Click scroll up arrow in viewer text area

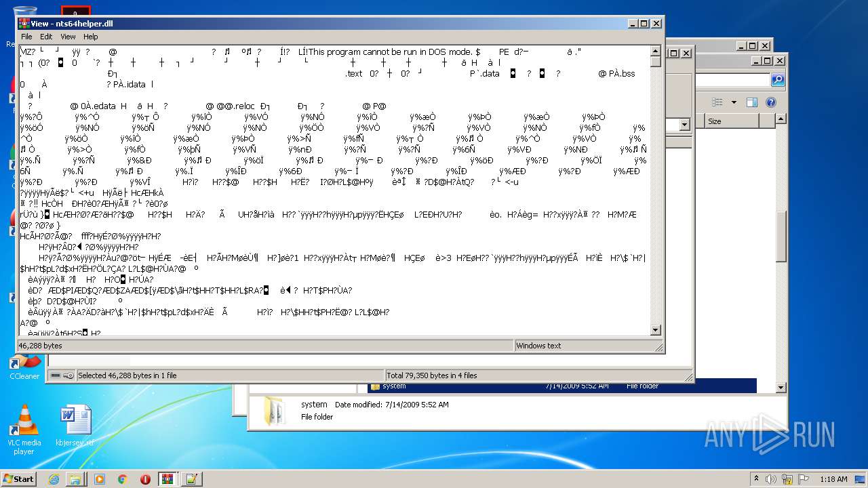tap(656, 51)
